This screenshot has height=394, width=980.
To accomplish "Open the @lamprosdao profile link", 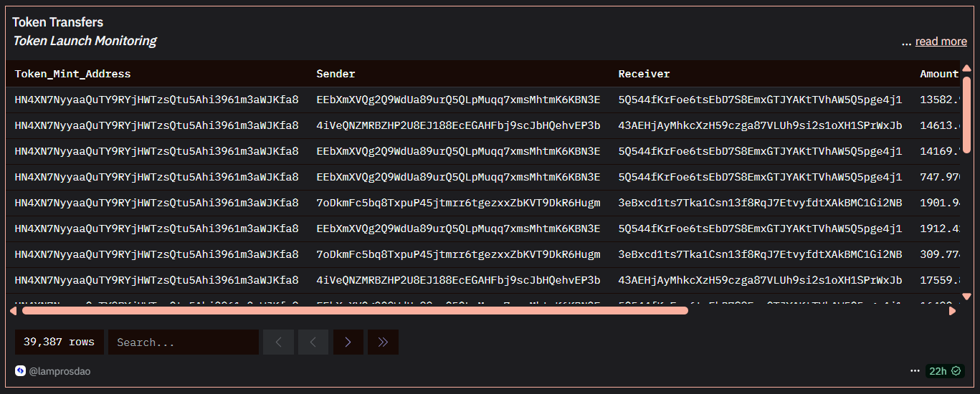I will [x=60, y=371].
